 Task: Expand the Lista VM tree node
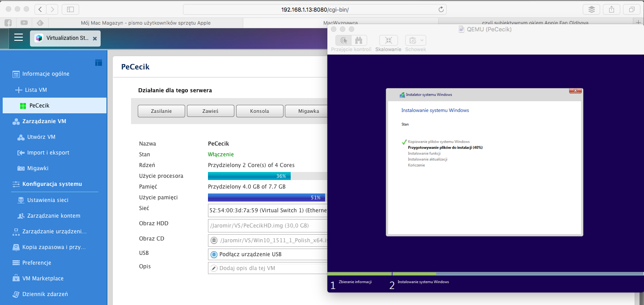pos(18,90)
